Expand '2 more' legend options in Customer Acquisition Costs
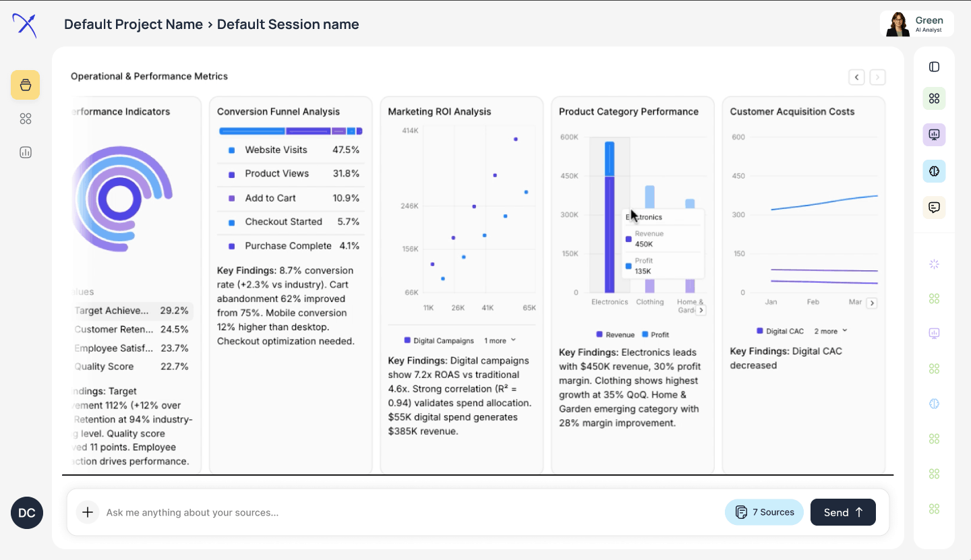 pyautogui.click(x=830, y=331)
